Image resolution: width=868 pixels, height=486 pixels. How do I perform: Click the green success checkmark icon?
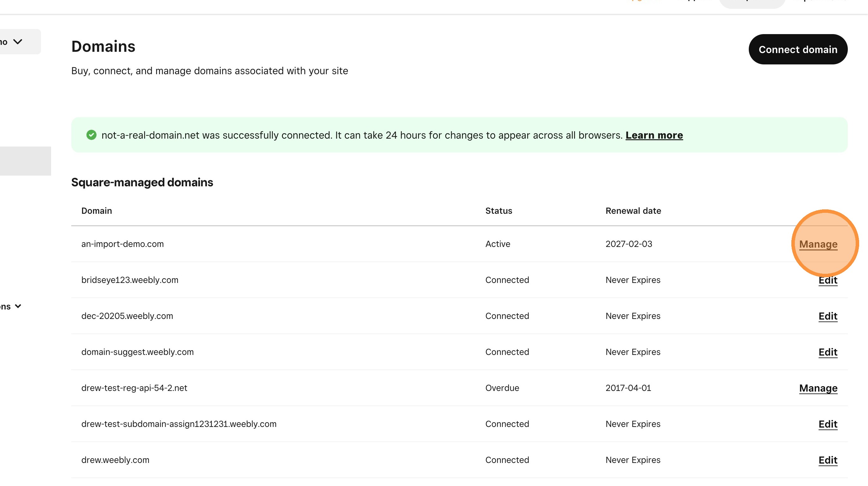91,135
